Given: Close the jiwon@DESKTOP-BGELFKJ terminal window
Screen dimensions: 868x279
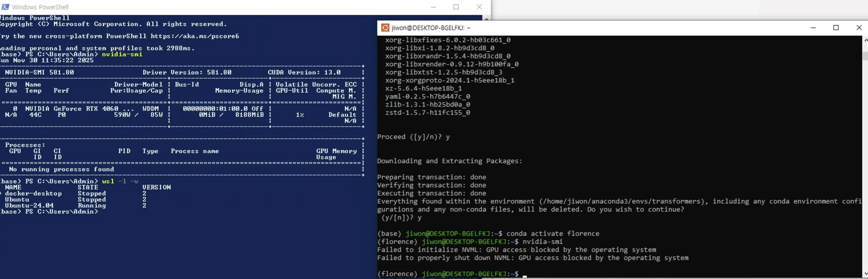Looking at the screenshot, I should [x=859, y=28].
